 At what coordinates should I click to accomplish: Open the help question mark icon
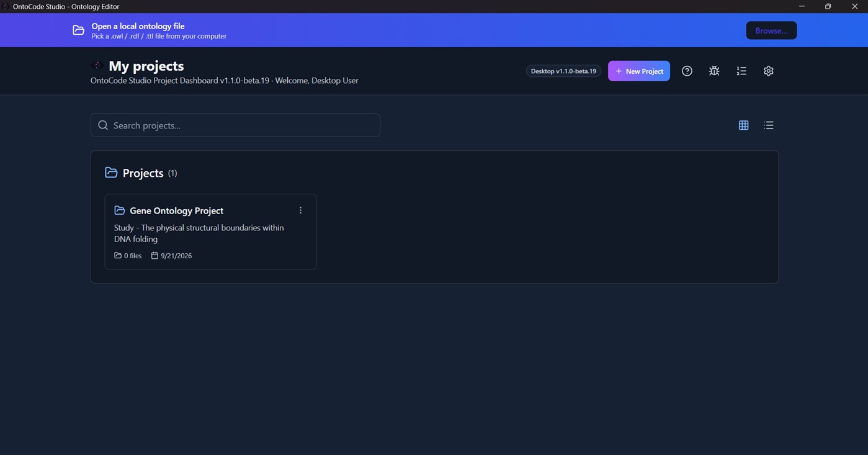687,71
